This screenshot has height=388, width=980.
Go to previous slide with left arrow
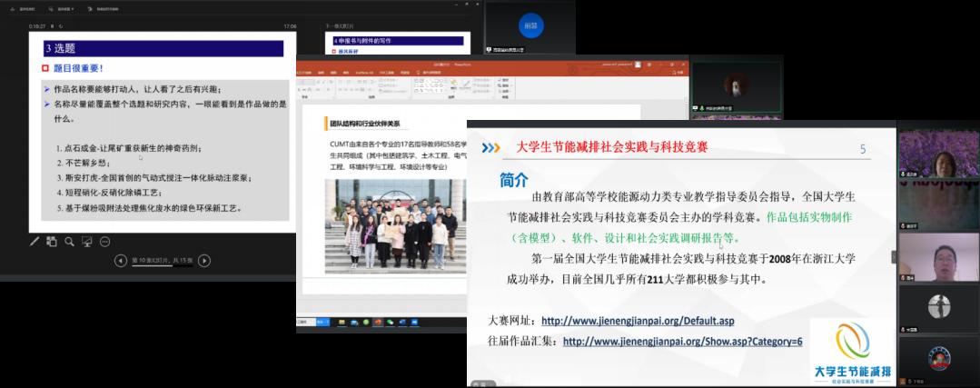click(121, 261)
